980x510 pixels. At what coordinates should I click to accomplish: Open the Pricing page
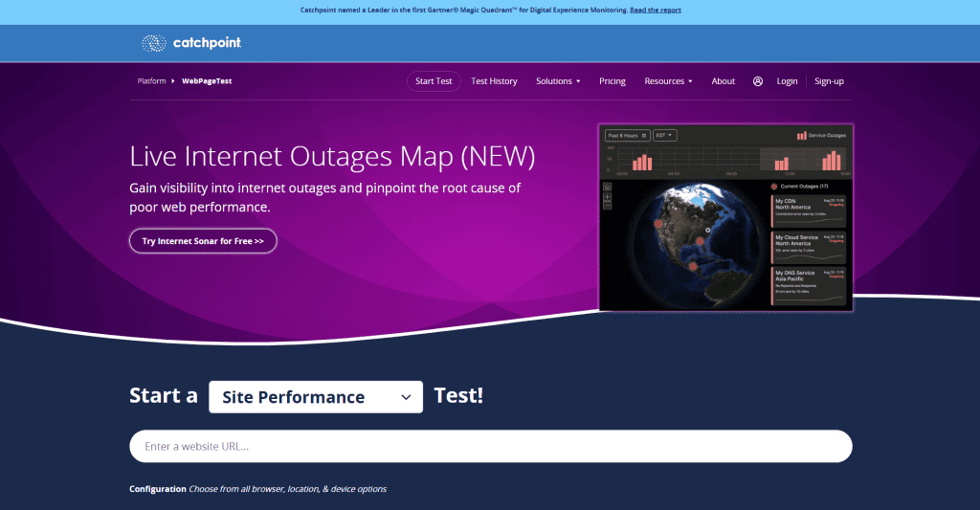click(x=612, y=81)
